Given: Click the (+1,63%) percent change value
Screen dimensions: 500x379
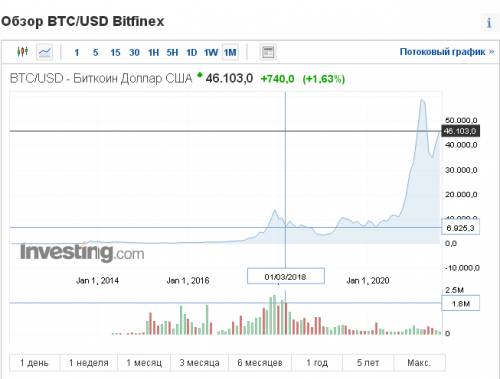Looking at the screenshot, I should 323,79.
